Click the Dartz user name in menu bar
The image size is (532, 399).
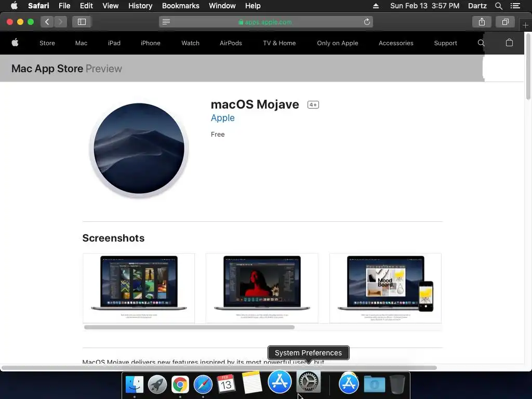click(x=477, y=6)
